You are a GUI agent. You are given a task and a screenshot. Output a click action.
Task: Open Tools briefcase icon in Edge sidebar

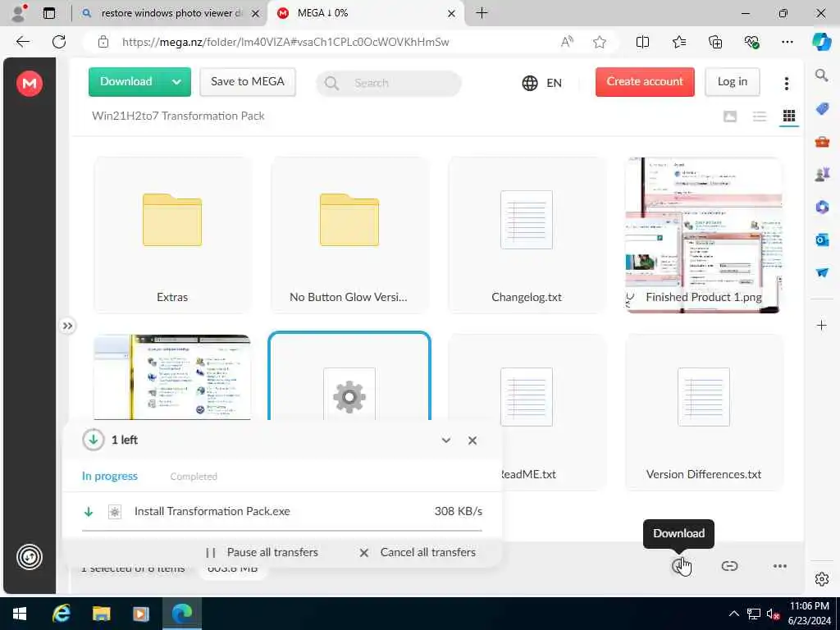[x=822, y=141]
